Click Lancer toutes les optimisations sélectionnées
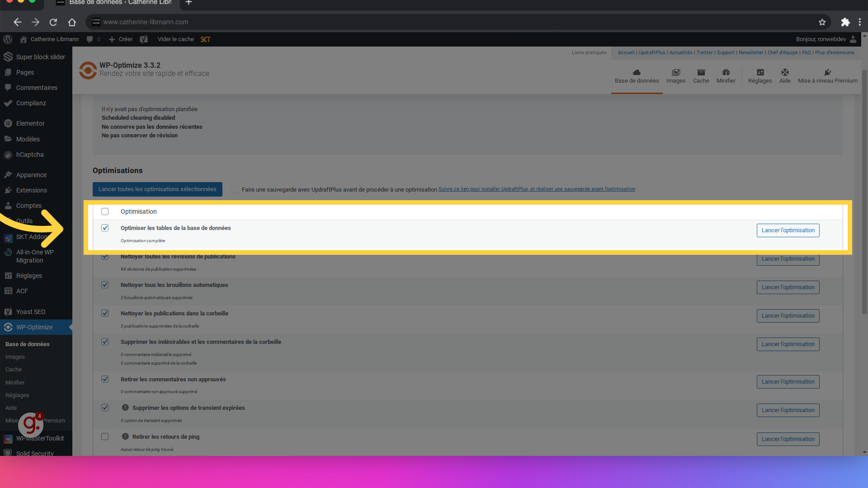 pos(157,189)
